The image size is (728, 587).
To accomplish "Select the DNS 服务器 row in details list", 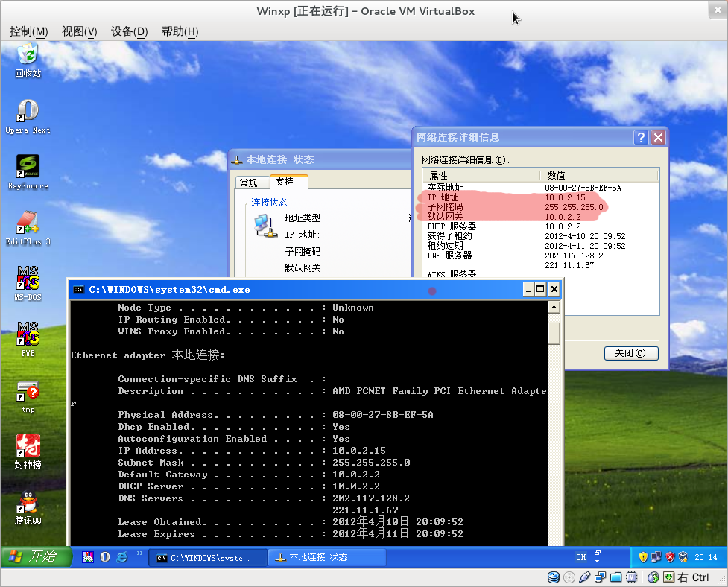I will coord(541,256).
